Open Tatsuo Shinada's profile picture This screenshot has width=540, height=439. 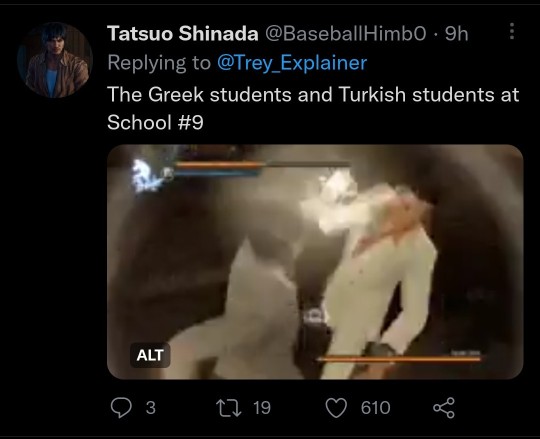coord(55,60)
